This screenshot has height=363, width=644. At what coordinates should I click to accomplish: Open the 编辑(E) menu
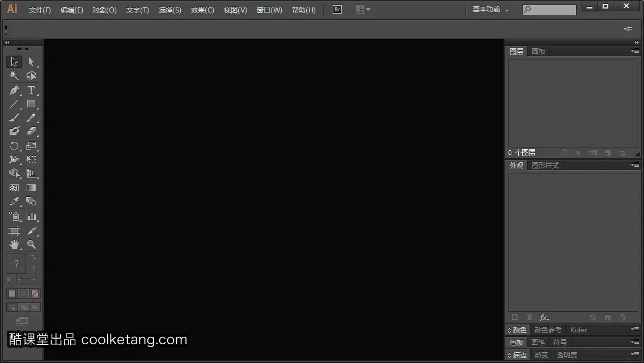pos(72,10)
